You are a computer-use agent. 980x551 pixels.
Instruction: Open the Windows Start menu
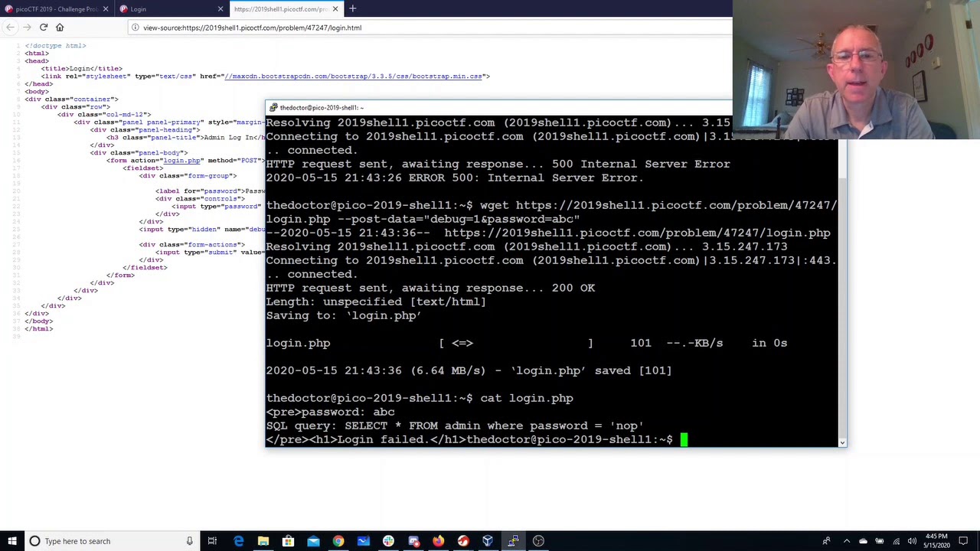click(x=11, y=541)
